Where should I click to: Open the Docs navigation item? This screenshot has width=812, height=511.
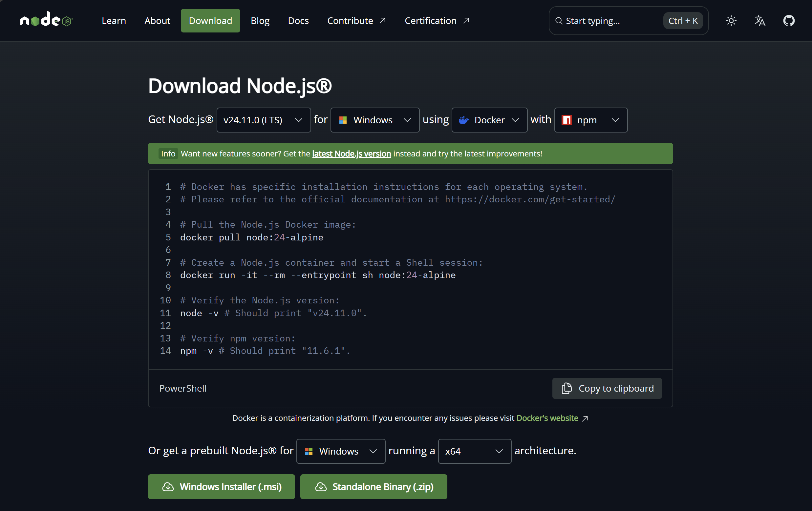tap(298, 21)
